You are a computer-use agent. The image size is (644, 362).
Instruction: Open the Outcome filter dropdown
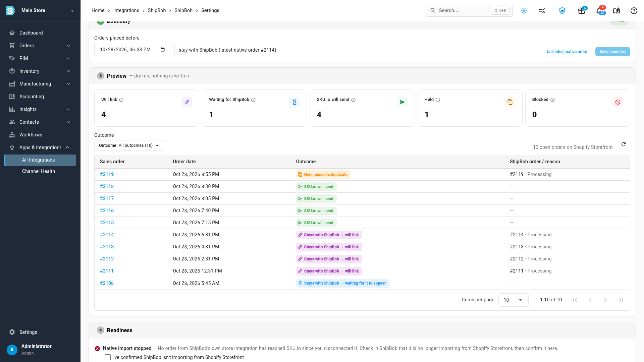point(129,145)
